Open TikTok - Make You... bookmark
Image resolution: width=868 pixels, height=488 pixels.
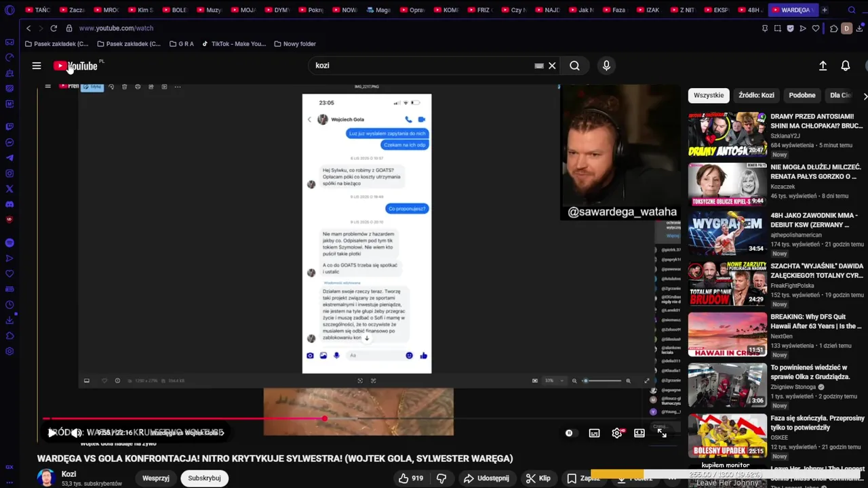[x=233, y=44]
